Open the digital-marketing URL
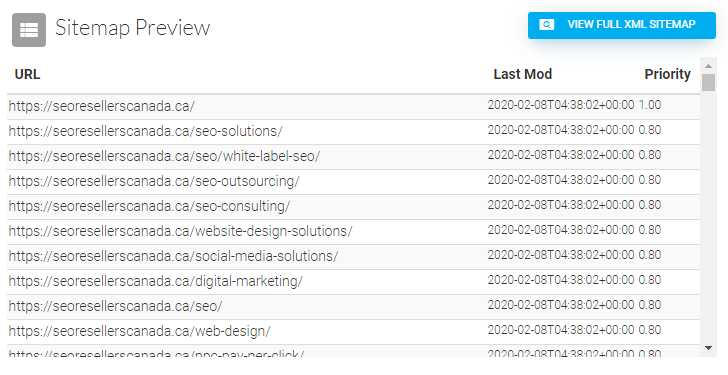Viewport: 728px width, 375px height. coord(156,281)
